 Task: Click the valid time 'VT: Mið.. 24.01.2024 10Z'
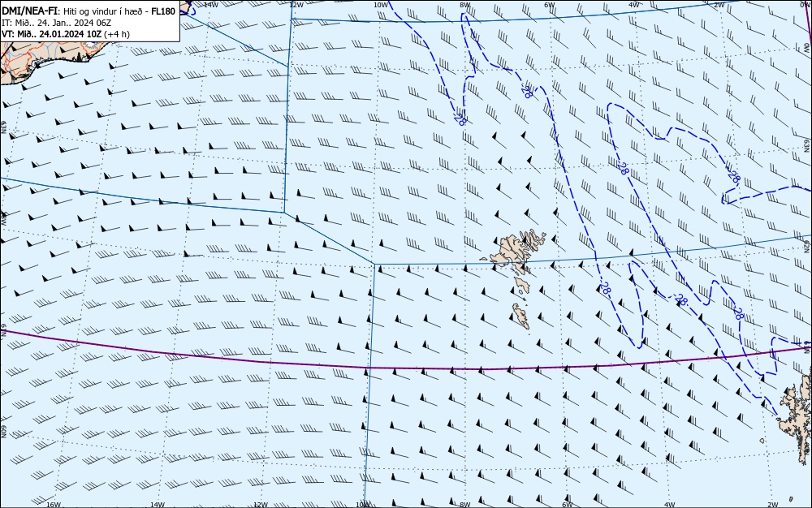click(x=52, y=34)
